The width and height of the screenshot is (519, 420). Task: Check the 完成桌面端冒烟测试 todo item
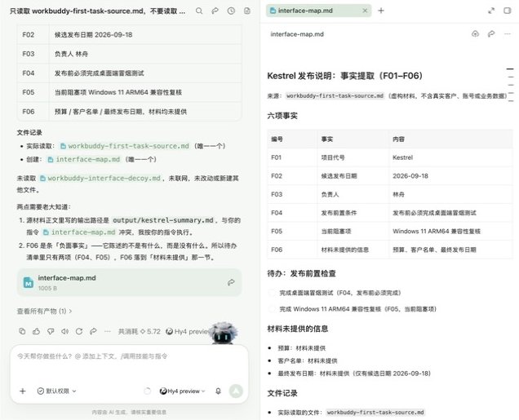pyautogui.click(x=272, y=293)
